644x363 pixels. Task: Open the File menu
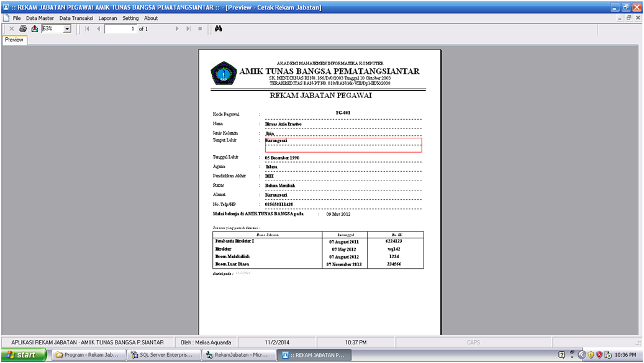[17, 18]
